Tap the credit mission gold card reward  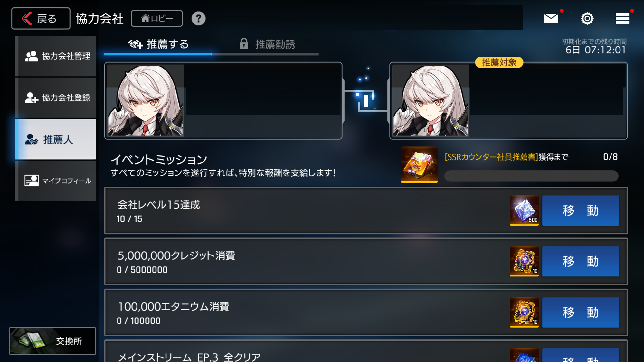point(524,261)
